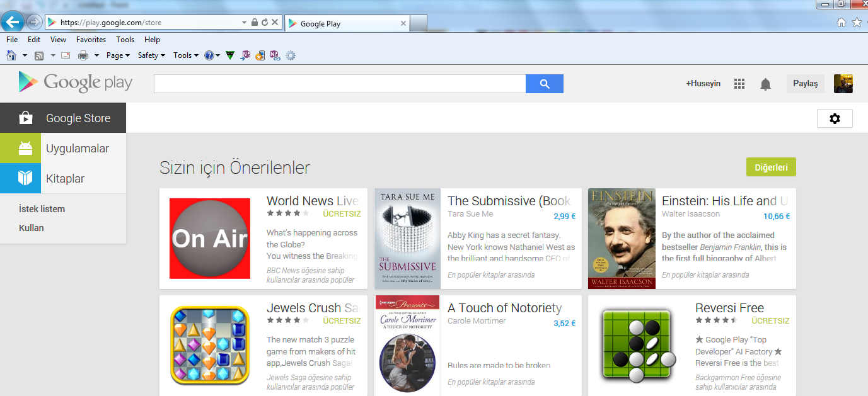
Task: Click the green downward triangle toolbar icon
Action: (x=230, y=55)
